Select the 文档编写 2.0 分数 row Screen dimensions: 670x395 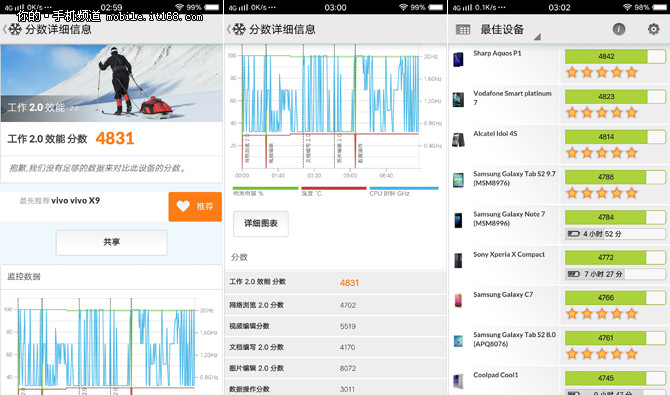click(335, 347)
